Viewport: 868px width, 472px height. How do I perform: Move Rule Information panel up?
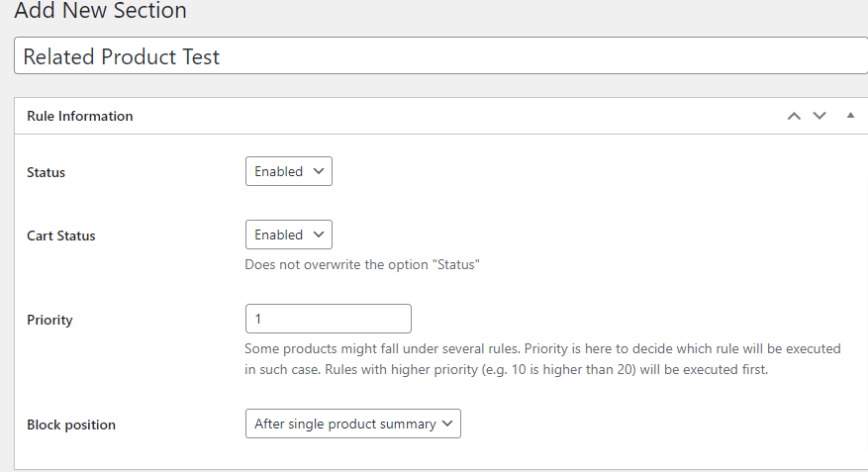pos(793,116)
